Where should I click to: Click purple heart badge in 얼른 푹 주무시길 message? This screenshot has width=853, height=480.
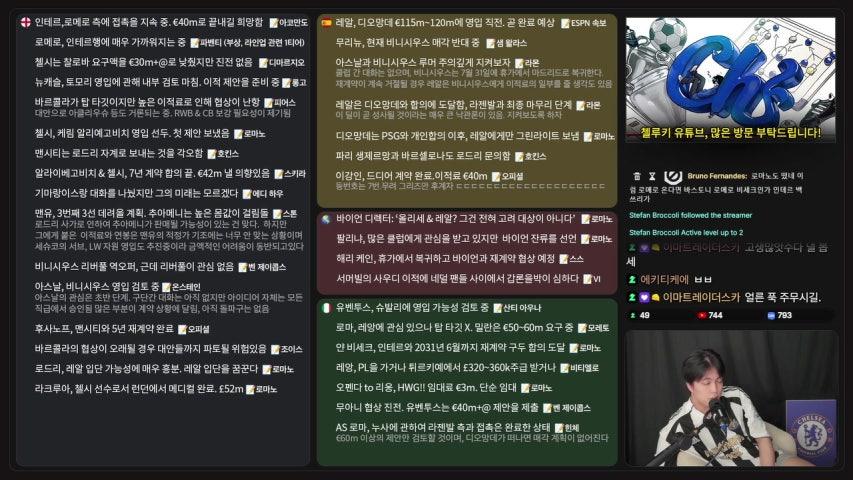click(x=644, y=298)
